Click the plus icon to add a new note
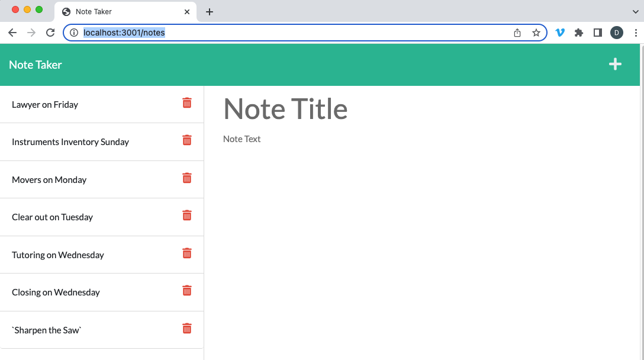Image resolution: width=644 pixels, height=360 pixels. pos(615,64)
